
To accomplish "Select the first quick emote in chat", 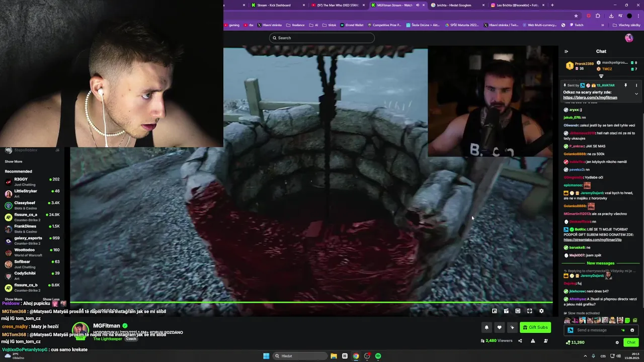I will (x=568, y=320).
